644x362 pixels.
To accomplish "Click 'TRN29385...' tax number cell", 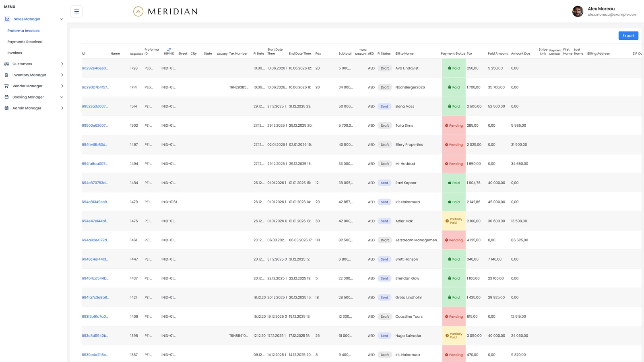I will point(239,87).
